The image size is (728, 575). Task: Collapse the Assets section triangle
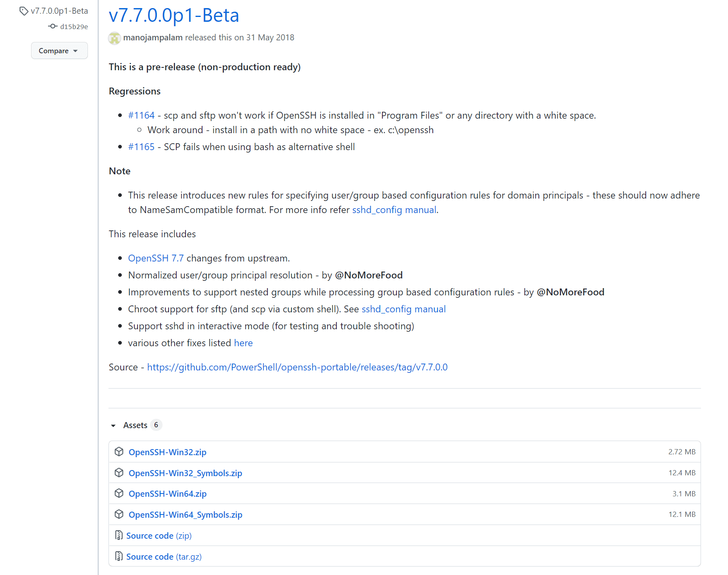(113, 425)
